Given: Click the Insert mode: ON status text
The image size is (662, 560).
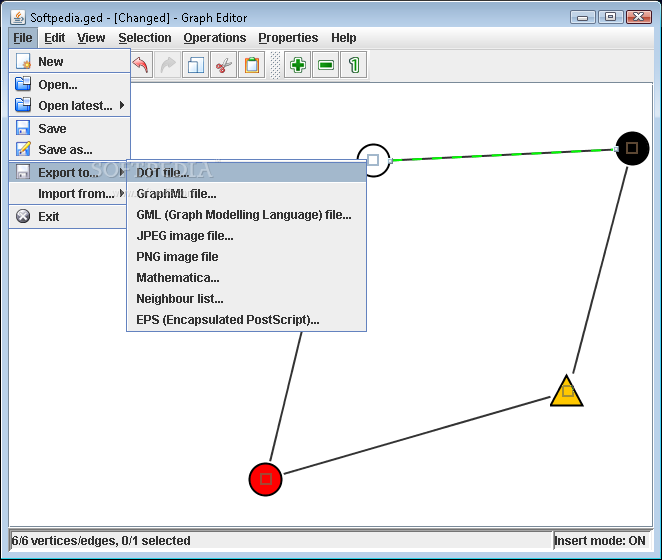Looking at the screenshot, I should 600,541.
